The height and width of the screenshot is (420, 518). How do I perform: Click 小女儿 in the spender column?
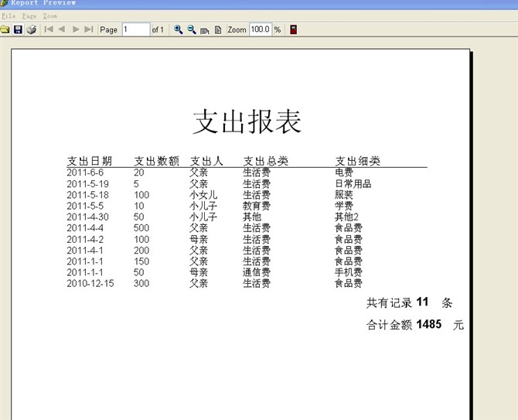[203, 195]
